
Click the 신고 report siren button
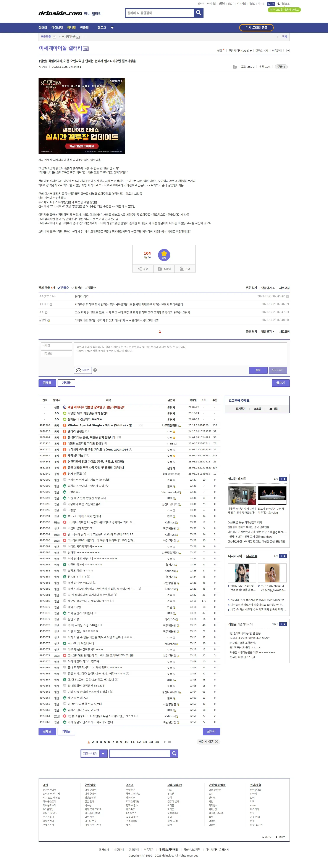185,269
